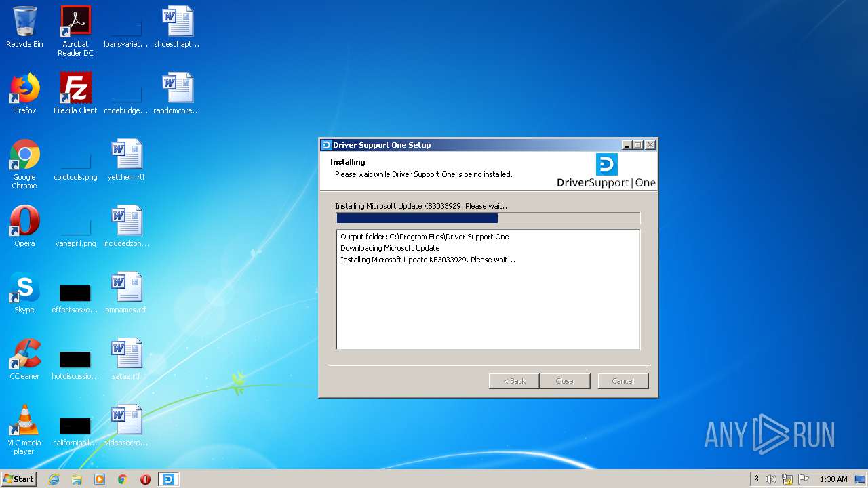Click the Installing header text
868x488 pixels.
348,162
